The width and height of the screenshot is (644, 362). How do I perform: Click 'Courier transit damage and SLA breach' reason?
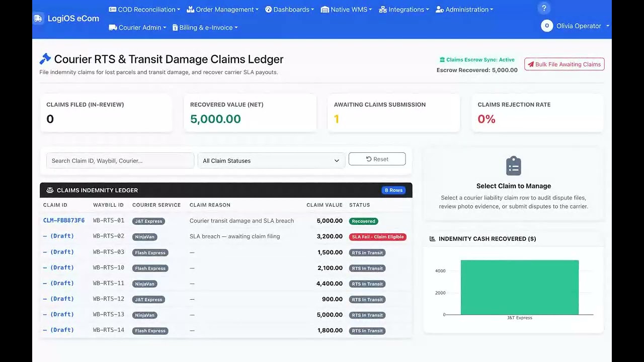(x=242, y=221)
